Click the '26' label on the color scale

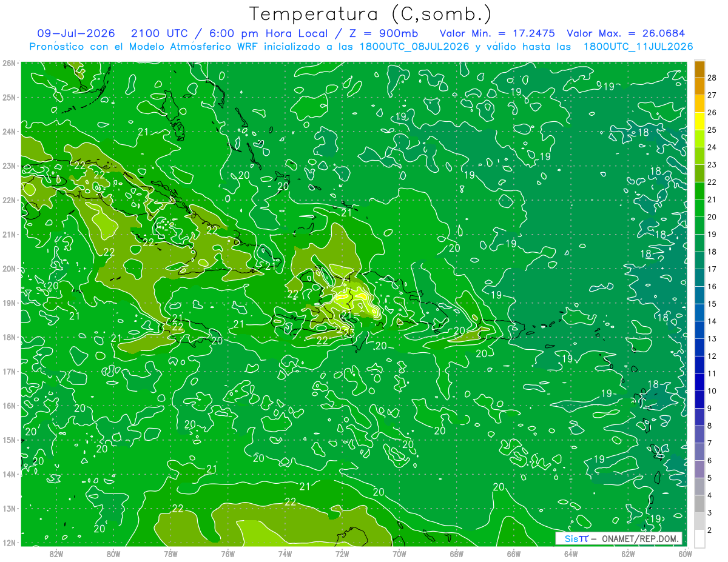[x=712, y=112]
